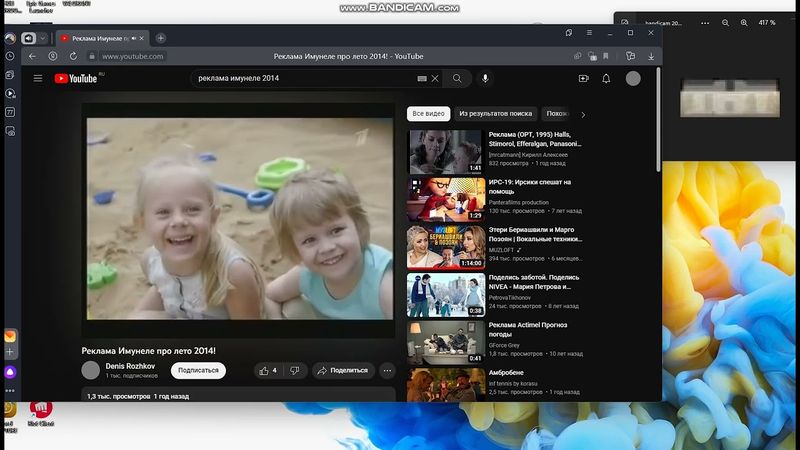
Task: Share the video with Поделиться button
Action: (x=342, y=370)
